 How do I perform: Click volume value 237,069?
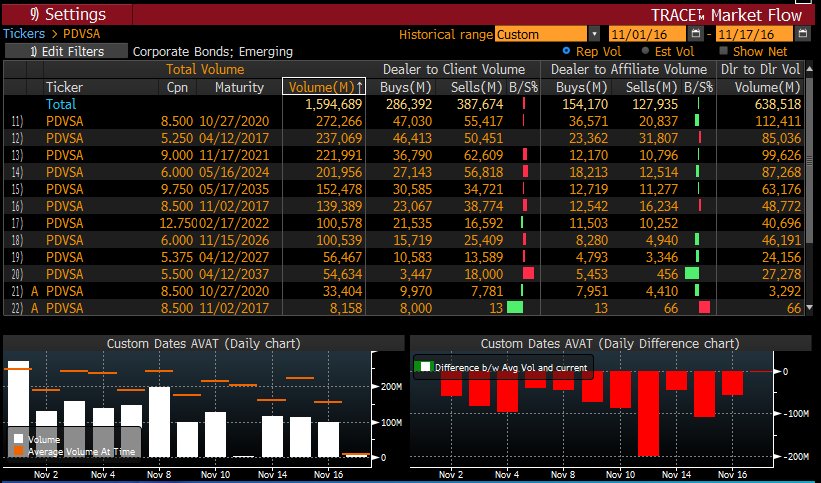(x=339, y=138)
